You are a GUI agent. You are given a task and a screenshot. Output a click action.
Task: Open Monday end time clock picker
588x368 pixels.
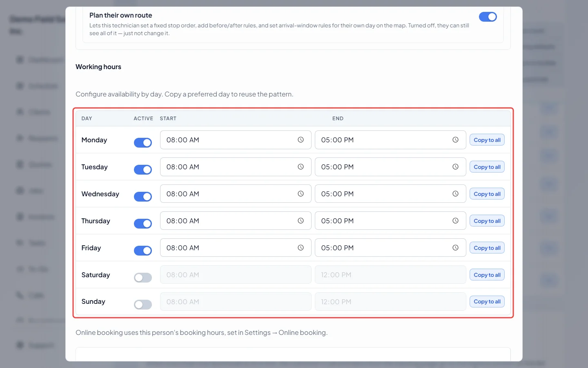click(x=455, y=140)
